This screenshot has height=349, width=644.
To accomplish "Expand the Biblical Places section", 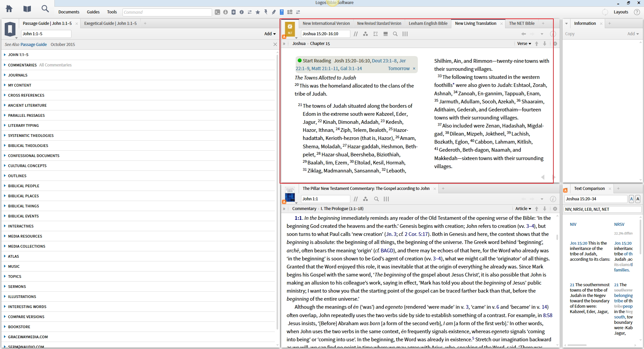I will click(5, 196).
